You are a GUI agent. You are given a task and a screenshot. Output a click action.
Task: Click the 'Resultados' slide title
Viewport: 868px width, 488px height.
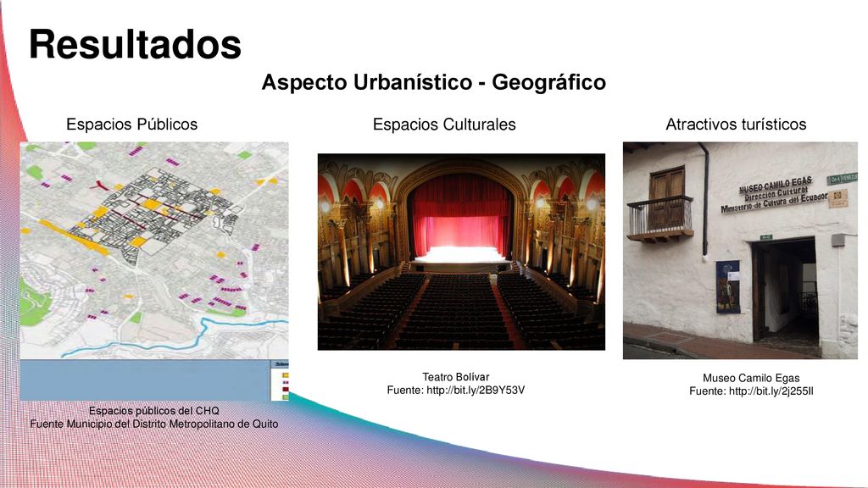tap(135, 45)
